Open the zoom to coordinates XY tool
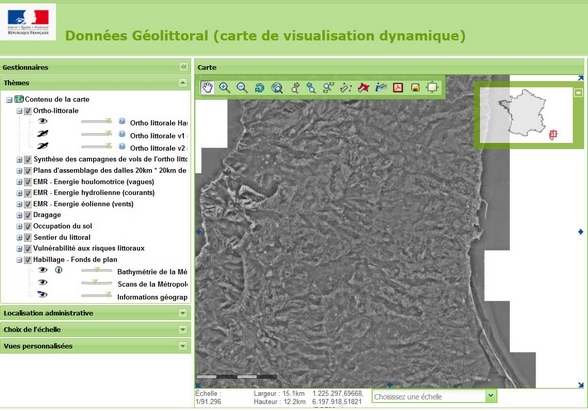Image resolution: width=588 pixels, height=411 pixels. pos(328,88)
